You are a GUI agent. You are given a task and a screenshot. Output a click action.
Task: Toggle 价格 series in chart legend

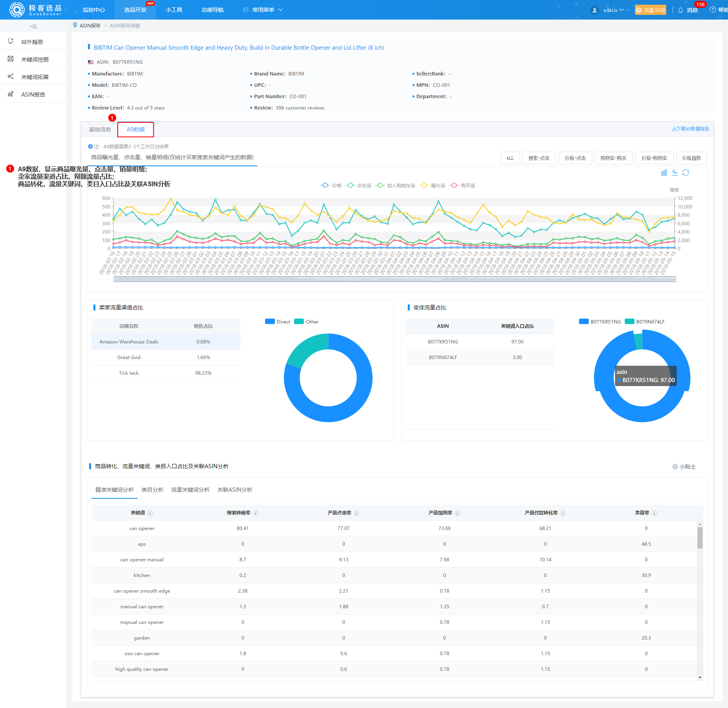click(331, 185)
